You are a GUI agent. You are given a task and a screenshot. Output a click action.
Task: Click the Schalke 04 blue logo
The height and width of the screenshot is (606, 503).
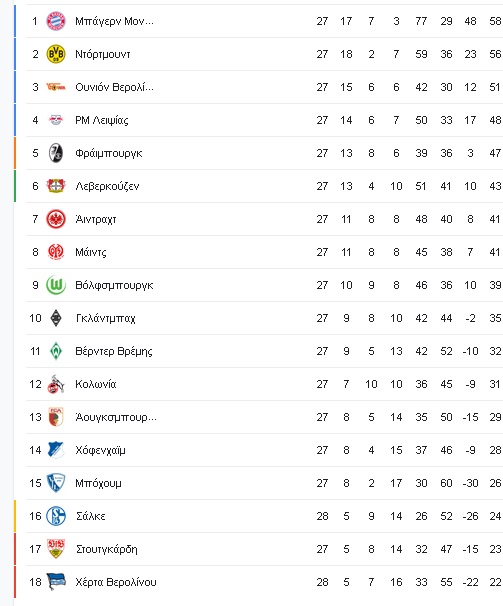(x=56, y=516)
